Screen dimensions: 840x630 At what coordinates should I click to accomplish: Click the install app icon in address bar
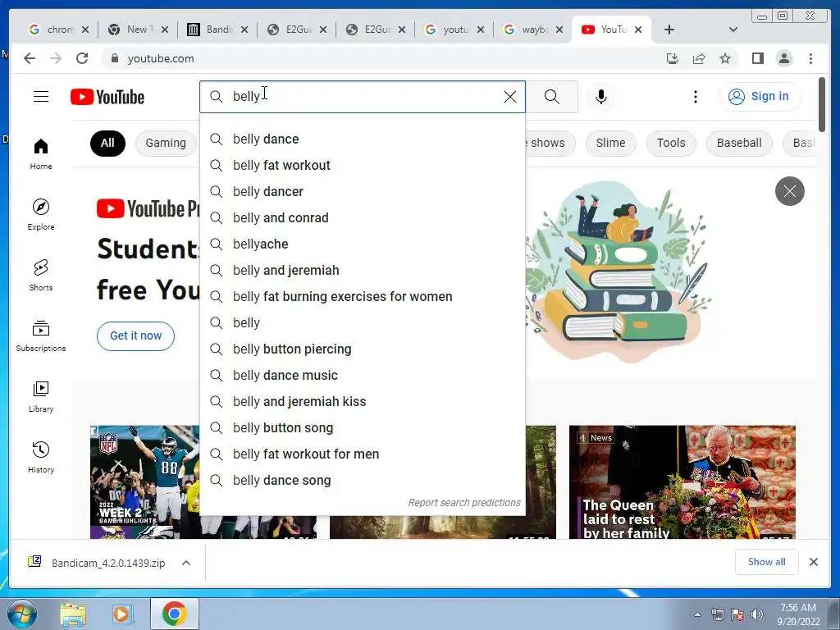[x=673, y=58]
